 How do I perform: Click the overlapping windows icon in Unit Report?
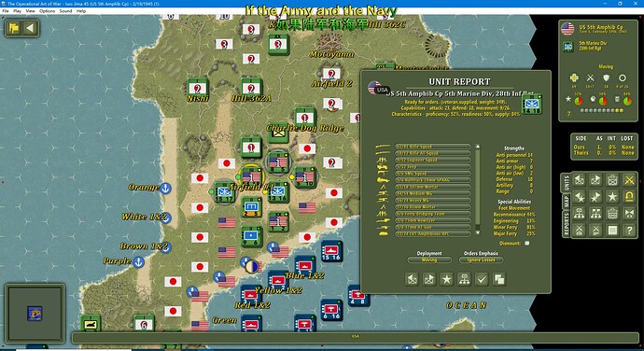[499, 279]
